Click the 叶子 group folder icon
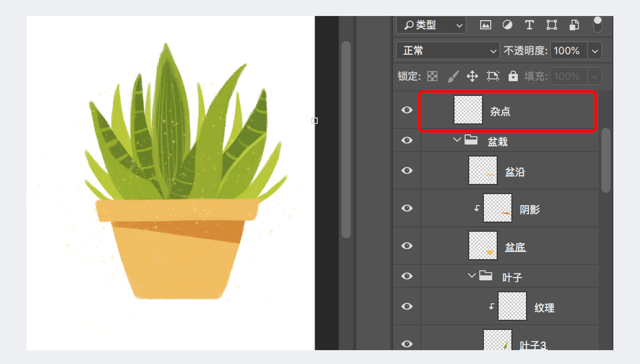Viewport: 640px width, 364px height. click(486, 276)
